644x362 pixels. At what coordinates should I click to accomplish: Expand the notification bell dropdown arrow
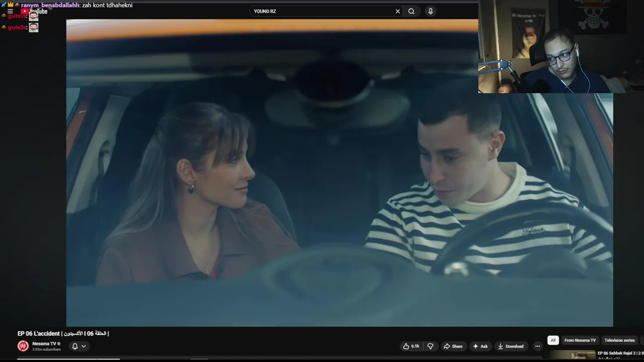pyautogui.click(x=84, y=346)
